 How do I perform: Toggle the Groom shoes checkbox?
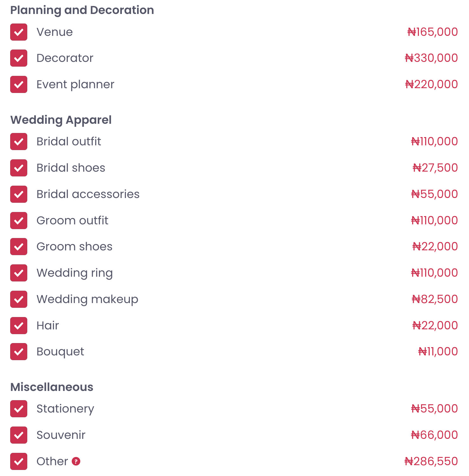point(19,247)
